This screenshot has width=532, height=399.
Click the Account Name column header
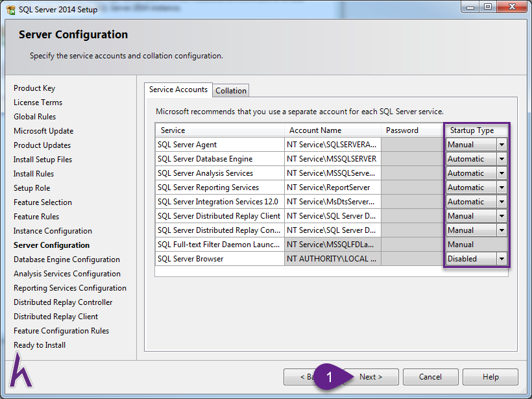point(332,130)
